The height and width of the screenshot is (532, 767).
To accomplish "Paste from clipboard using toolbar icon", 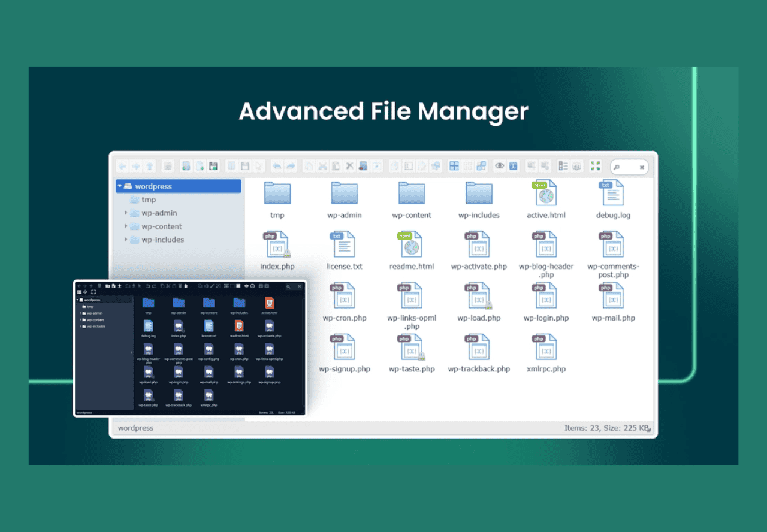I will pyautogui.click(x=336, y=166).
